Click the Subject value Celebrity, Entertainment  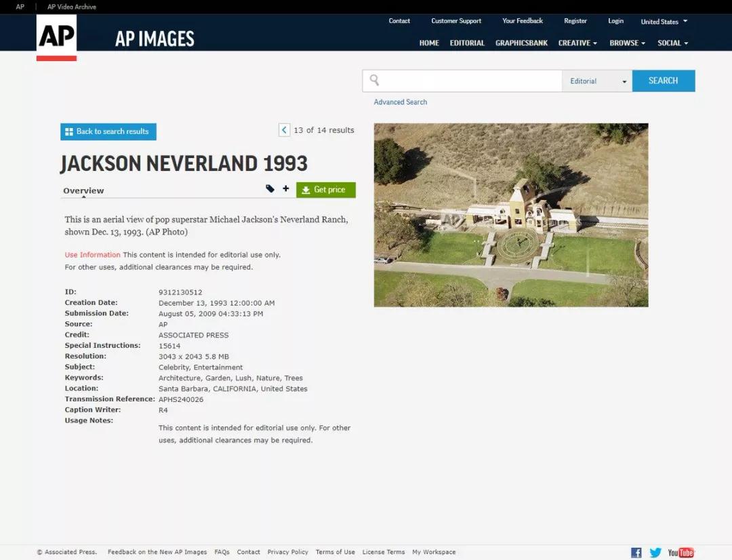200,367
